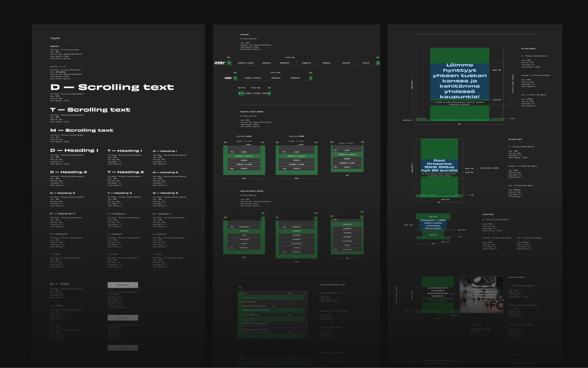Click green dot icon in smallest navigation bar
This screenshot has height=368, width=588.
tap(240, 93)
